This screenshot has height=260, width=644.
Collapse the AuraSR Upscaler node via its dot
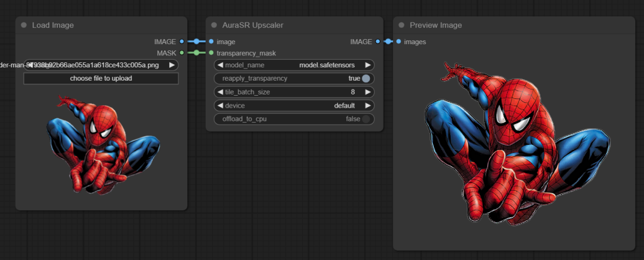[214, 25]
